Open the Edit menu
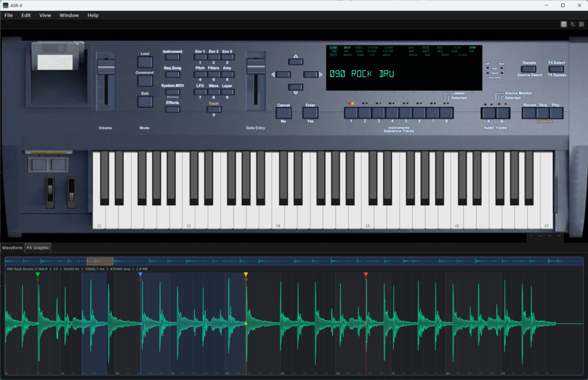Viewport: 588px width, 380px height. pos(26,16)
